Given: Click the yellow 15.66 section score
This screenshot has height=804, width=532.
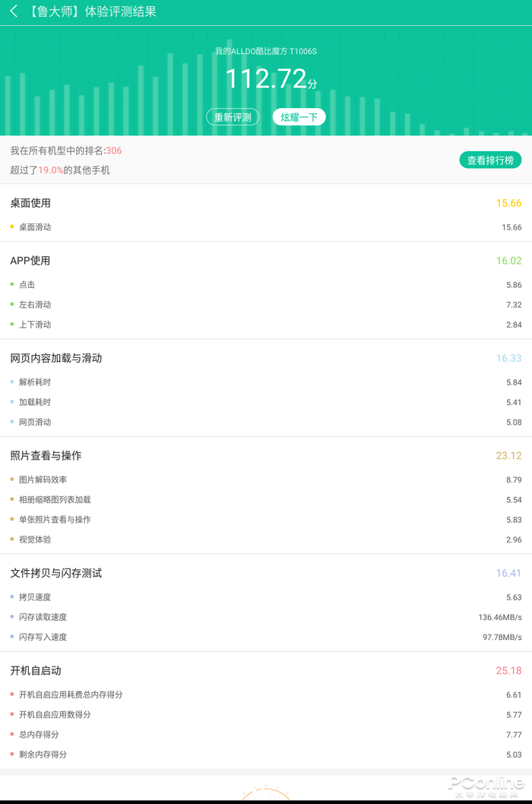Looking at the screenshot, I should (x=508, y=203).
